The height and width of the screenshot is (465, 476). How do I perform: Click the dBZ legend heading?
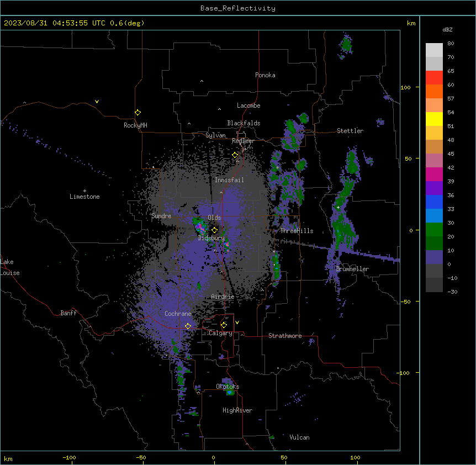(447, 30)
